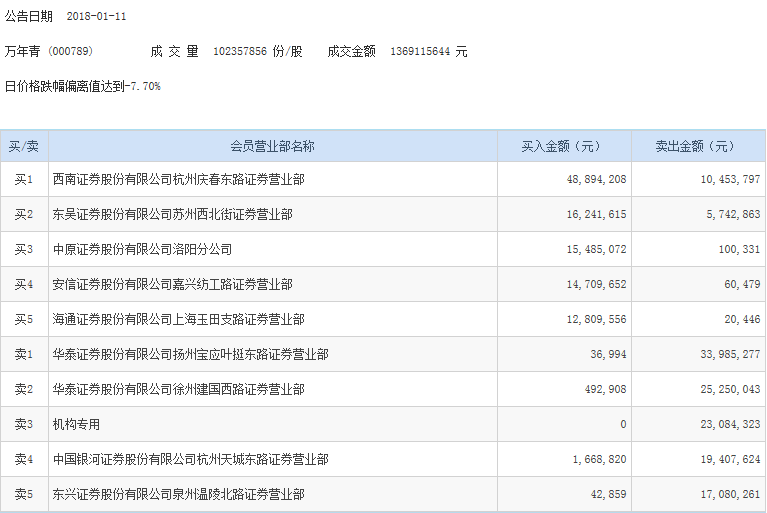
Task: Click the 成交金额 value 1369115644
Action: [420, 51]
